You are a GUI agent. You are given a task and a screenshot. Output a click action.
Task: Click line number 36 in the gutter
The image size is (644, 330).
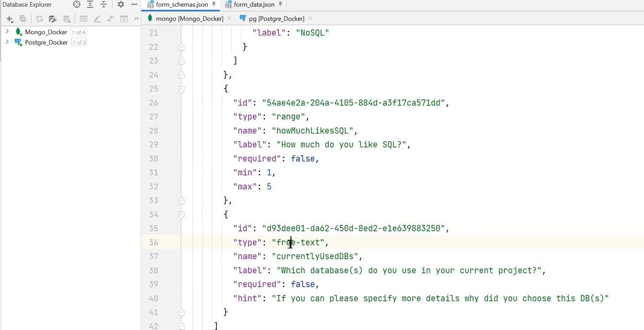[x=153, y=243]
